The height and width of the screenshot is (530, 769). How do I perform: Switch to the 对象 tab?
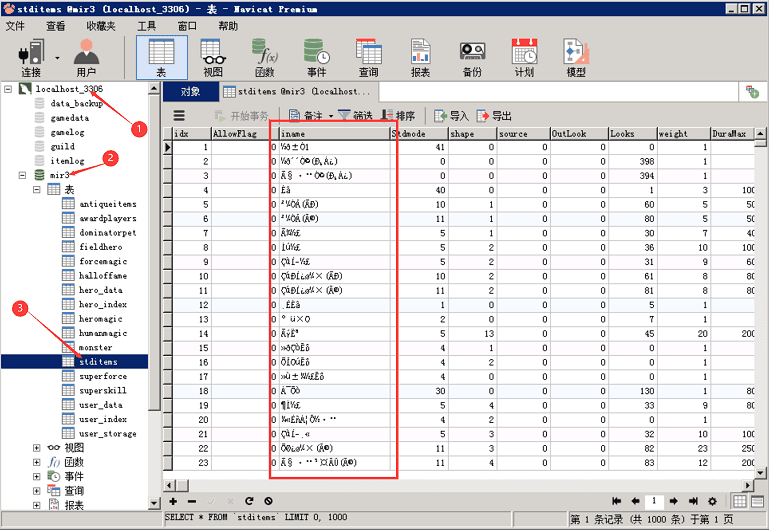click(190, 91)
